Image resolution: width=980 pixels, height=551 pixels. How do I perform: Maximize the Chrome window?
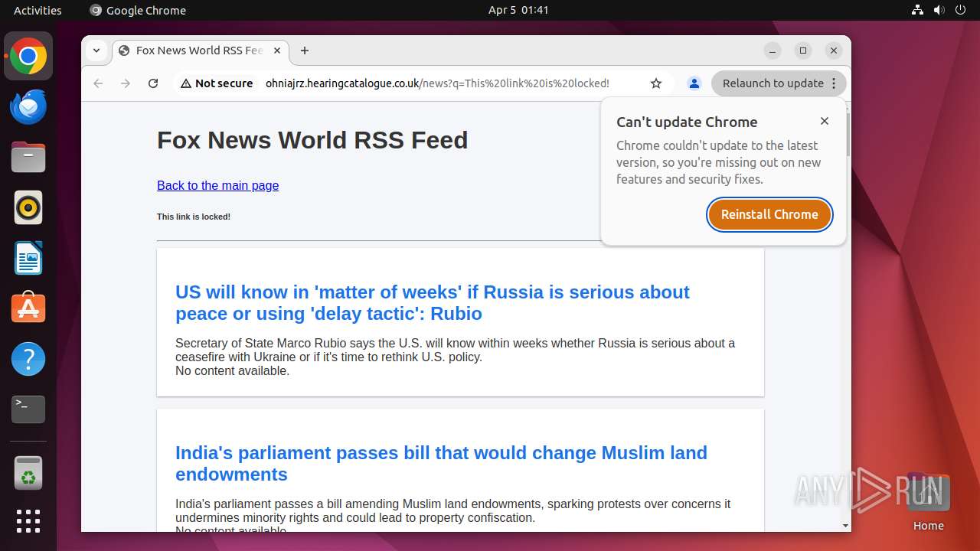click(x=803, y=51)
